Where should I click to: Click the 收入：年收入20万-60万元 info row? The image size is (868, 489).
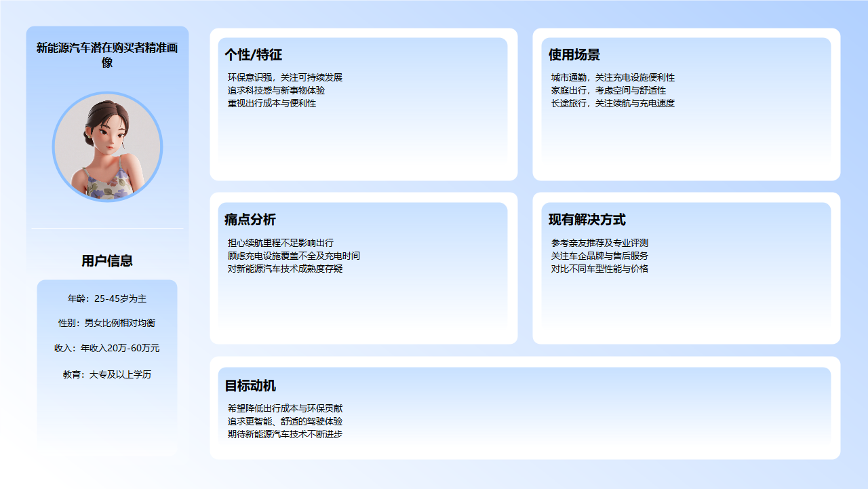[x=107, y=349]
